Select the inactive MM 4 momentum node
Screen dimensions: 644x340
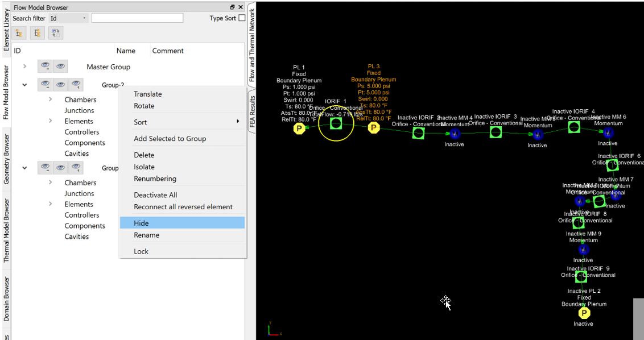(x=455, y=134)
